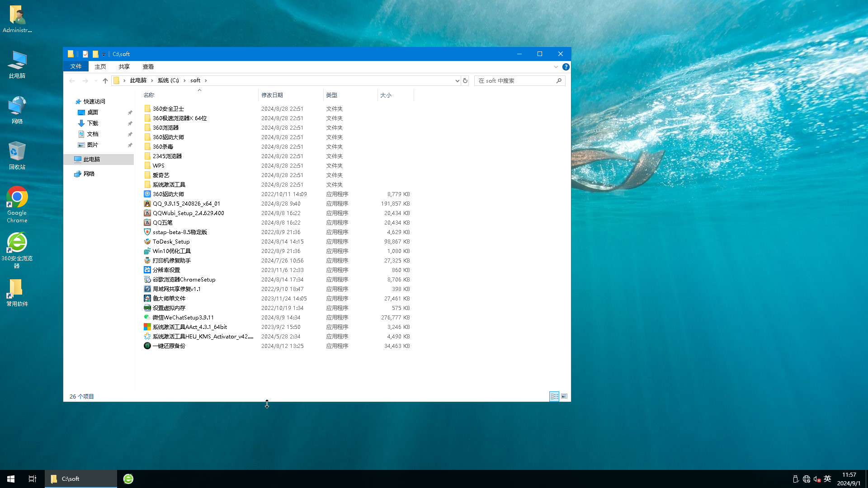
Task: Select 桌面 in quick access
Action: coord(93,112)
